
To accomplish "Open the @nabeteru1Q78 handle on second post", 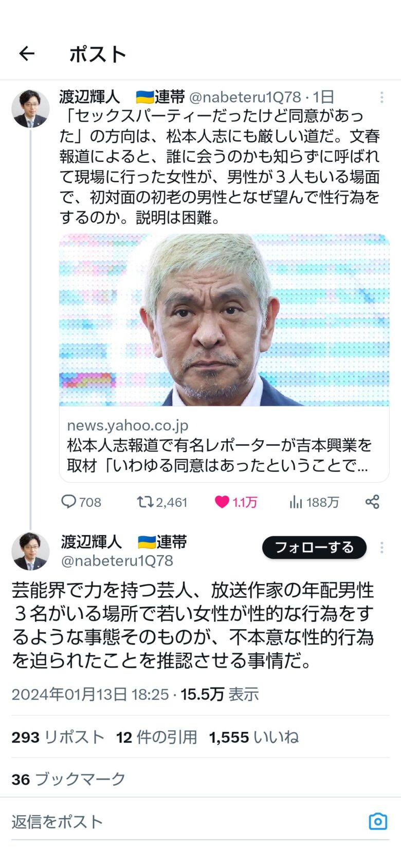I will coord(117,560).
